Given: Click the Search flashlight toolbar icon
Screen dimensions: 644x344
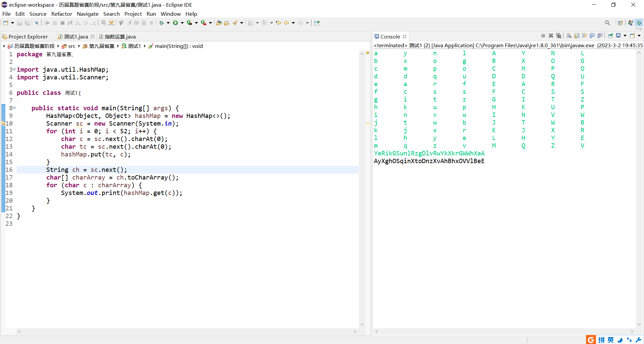Looking at the screenshot, I should (235, 23).
